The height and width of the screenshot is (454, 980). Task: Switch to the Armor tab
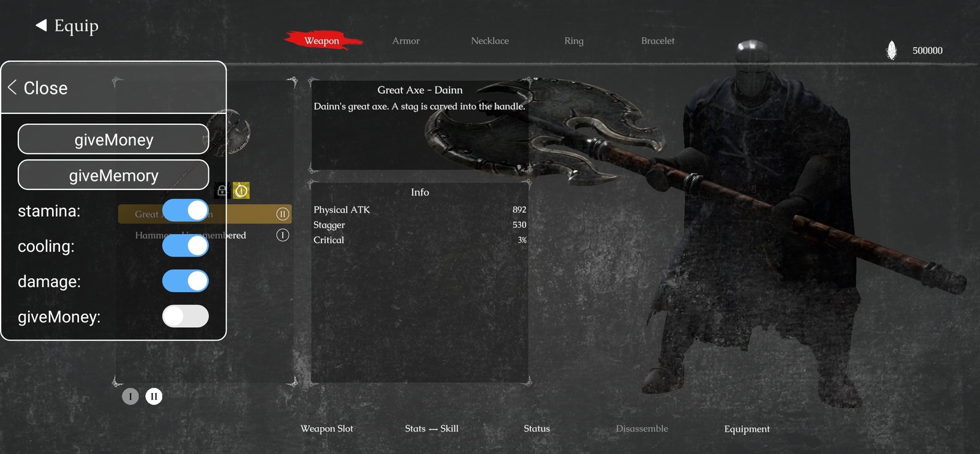[x=406, y=41]
